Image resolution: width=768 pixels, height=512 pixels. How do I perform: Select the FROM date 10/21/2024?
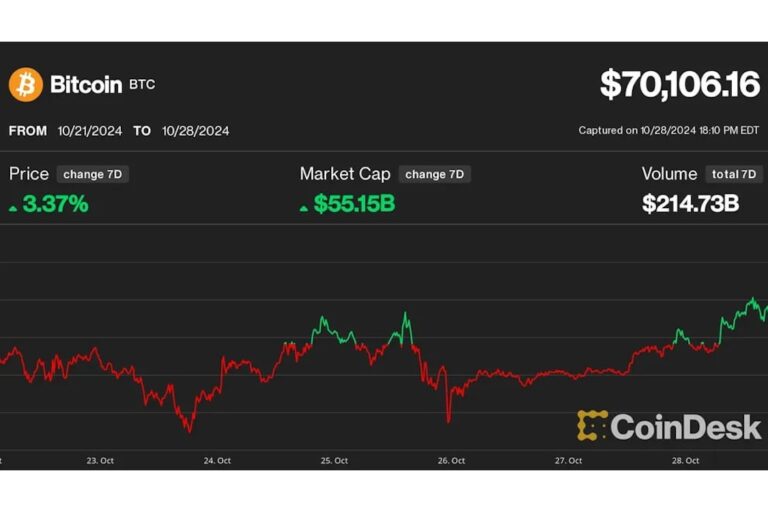[89, 131]
